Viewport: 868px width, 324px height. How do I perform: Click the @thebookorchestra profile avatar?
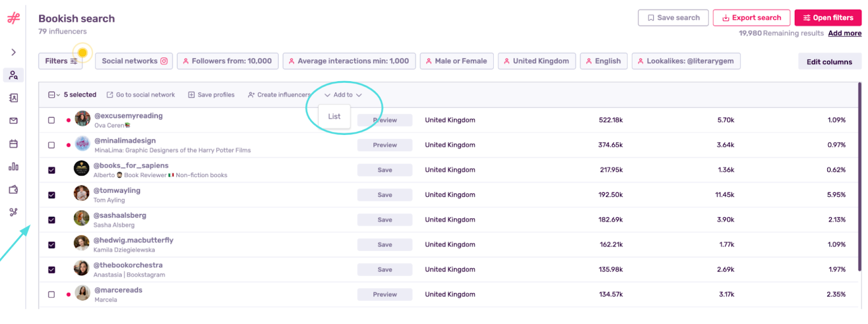pos(81,268)
